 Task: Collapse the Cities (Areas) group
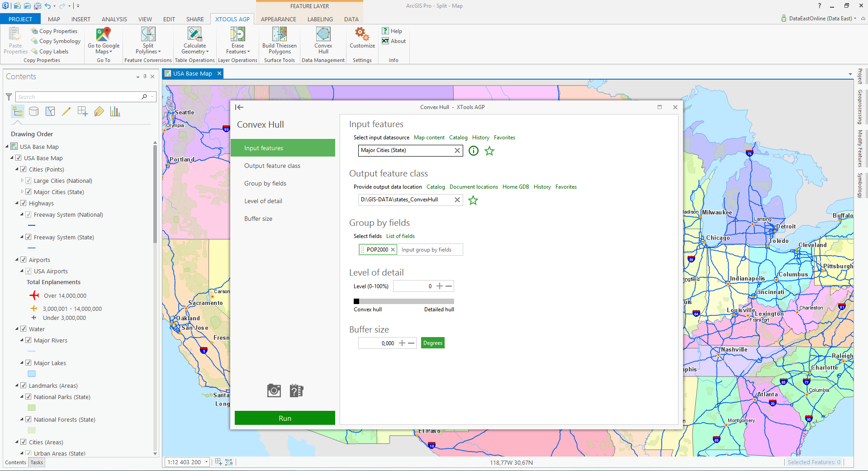click(x=17, y=442)
